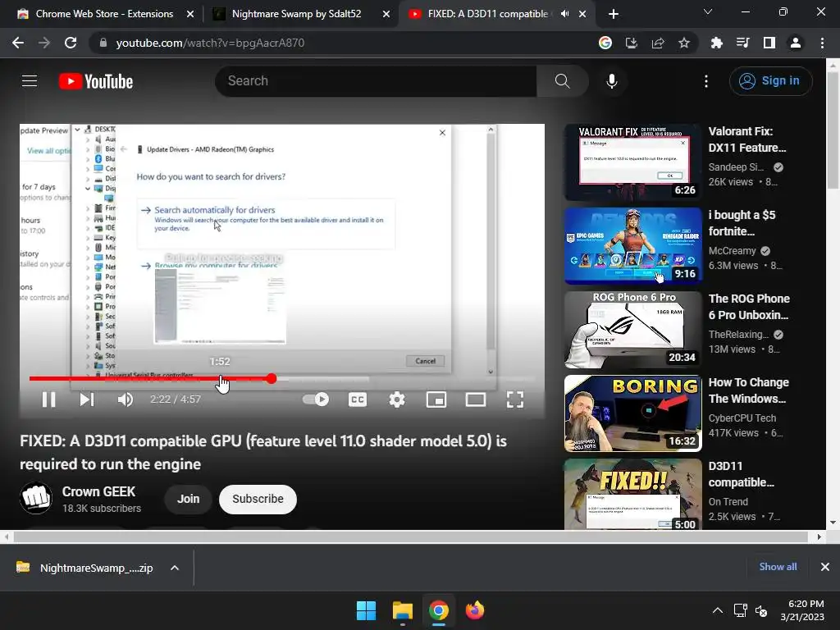Open media controls icon

[742, 43]
